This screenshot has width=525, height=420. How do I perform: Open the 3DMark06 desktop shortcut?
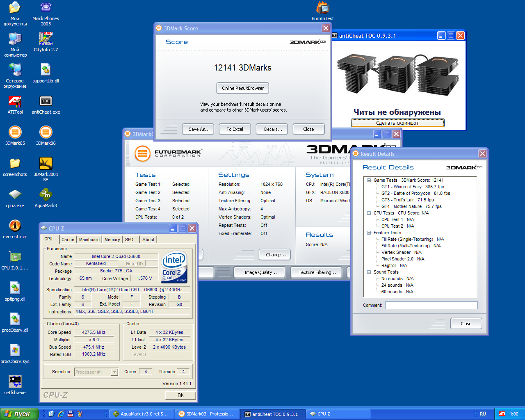coord(46,135)
